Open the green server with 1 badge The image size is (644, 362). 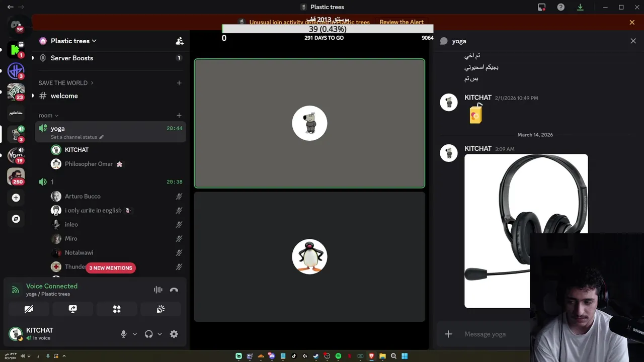pos(16,49)
